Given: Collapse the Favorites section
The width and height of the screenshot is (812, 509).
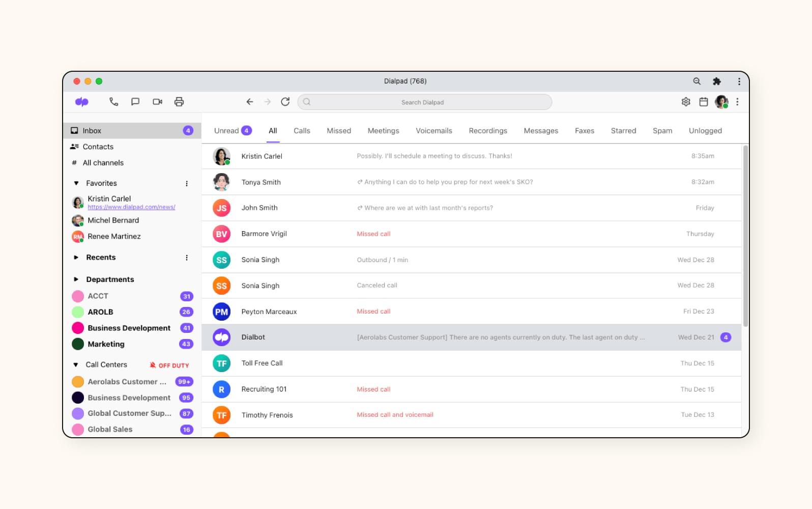Looking at the screenshot, I should tap(76, 183).
